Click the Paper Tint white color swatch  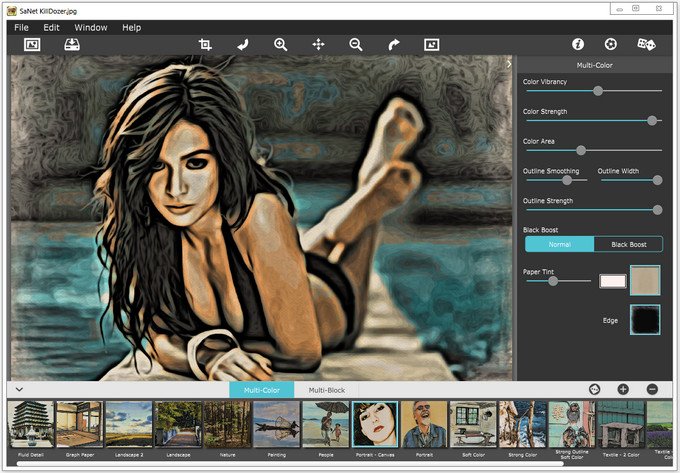pos(613,281)
